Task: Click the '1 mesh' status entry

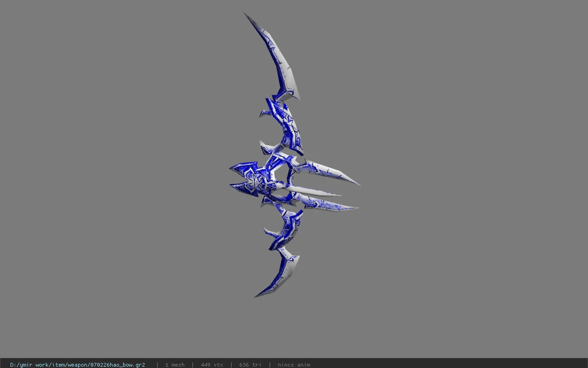Action: pos(175,365)
